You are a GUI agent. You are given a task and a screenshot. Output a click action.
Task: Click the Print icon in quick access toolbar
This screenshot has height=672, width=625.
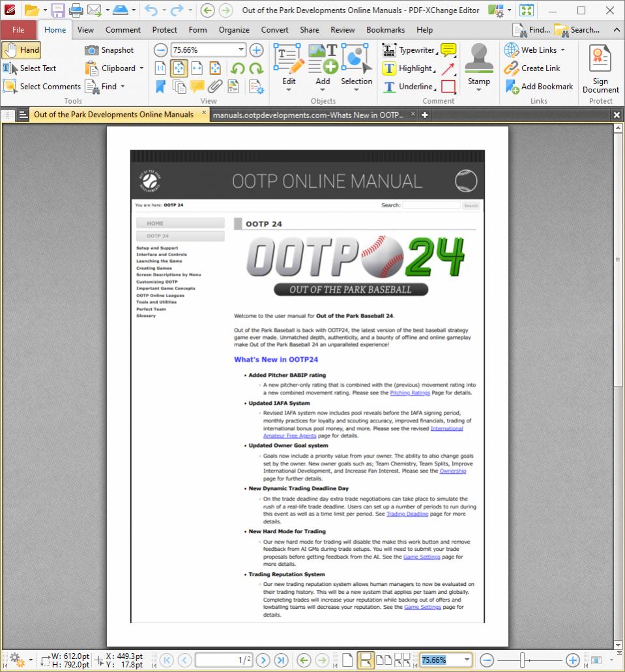click(76, 10)
